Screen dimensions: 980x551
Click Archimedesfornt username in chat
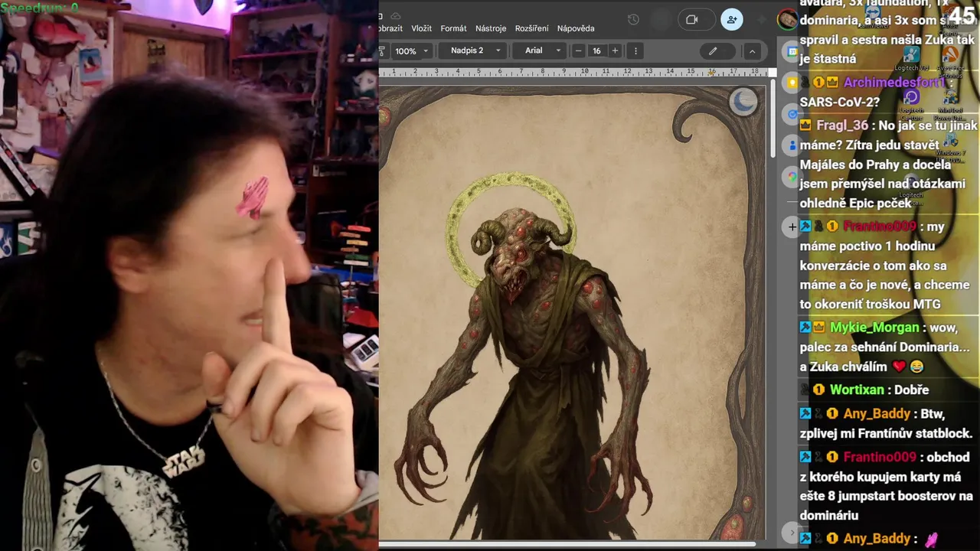click(893, 82)
